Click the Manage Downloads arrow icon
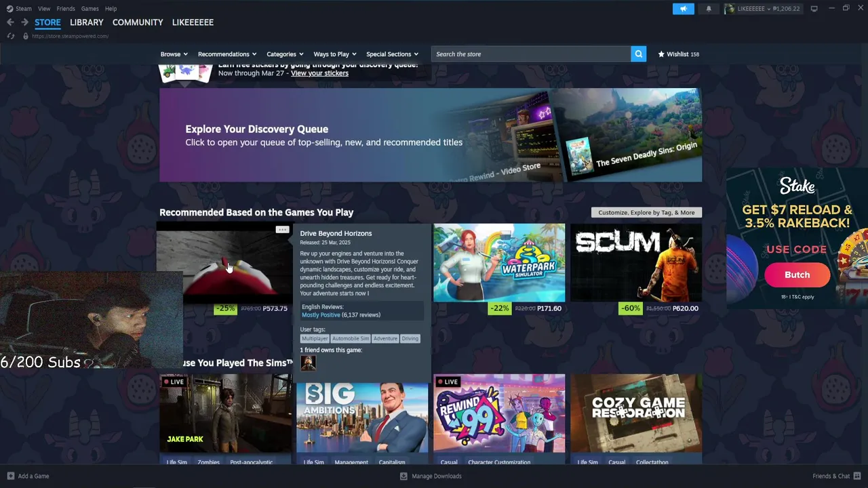The image size is (868, 488). point(403,476)
